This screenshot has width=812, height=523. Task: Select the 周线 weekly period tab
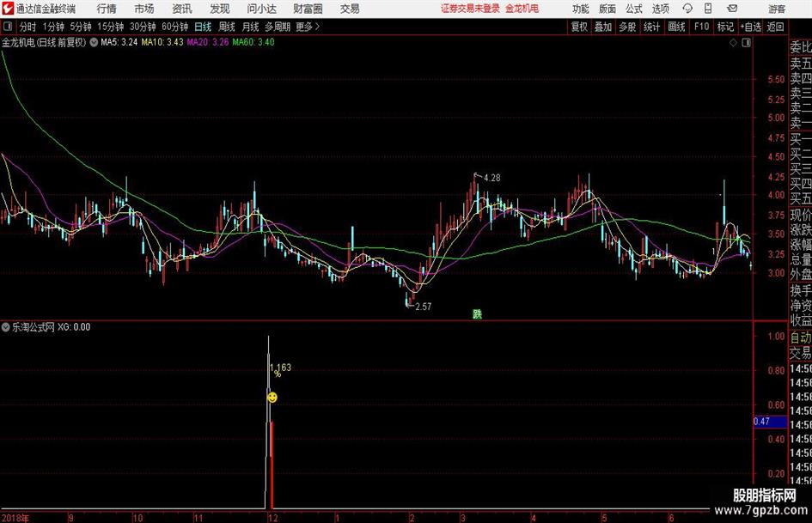(x=227, y=27)
